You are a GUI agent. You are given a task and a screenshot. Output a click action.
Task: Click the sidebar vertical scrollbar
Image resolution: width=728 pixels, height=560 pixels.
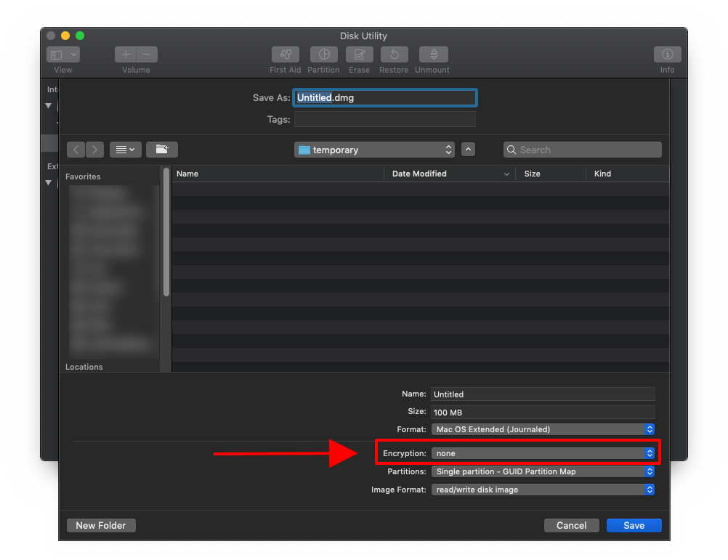click(166, 232)
